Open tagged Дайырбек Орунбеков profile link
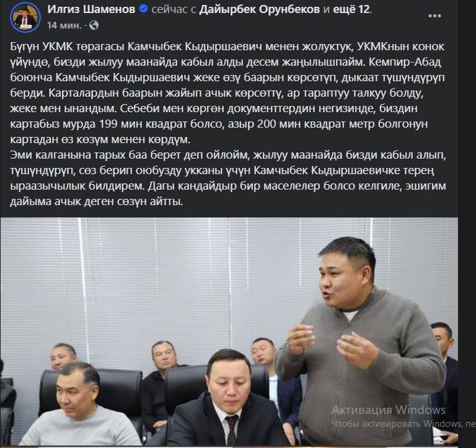The height and width of the screenshot is (448, 476). (259, 9)
